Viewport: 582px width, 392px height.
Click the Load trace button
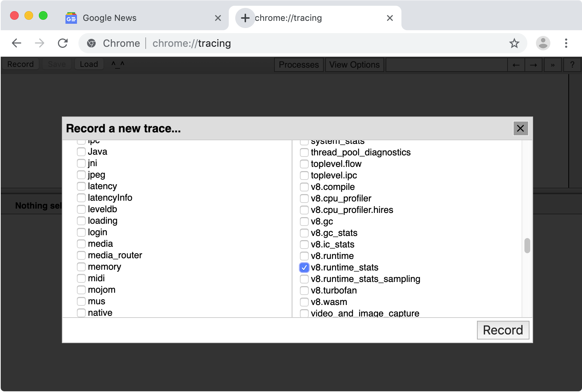(89, 64)
